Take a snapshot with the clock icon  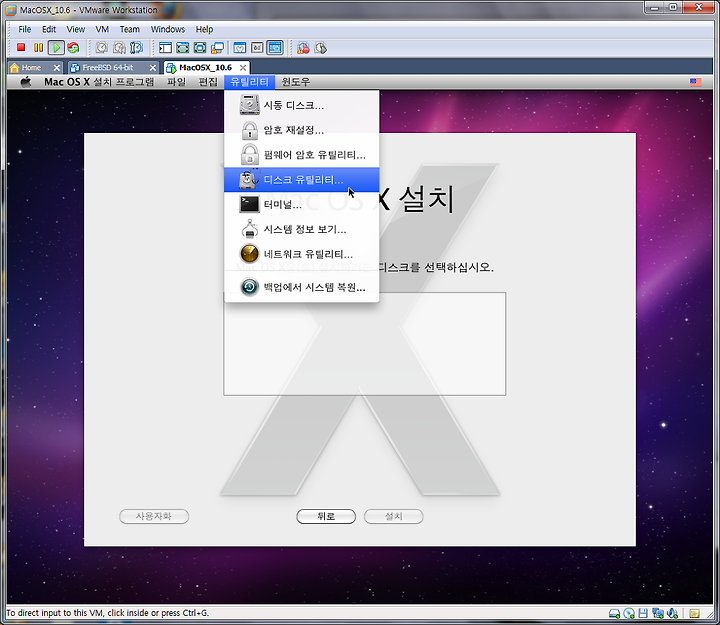101,47
